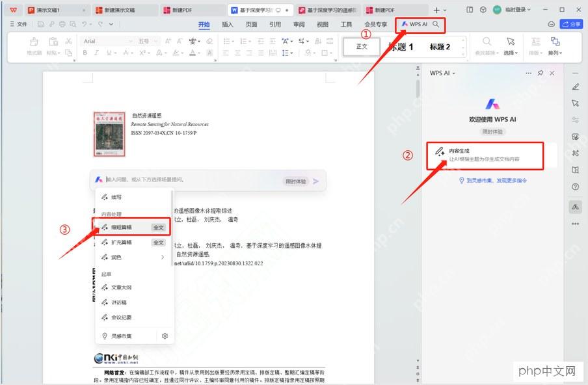Click the help question mark sidebar icon

(x=575, y=186)
